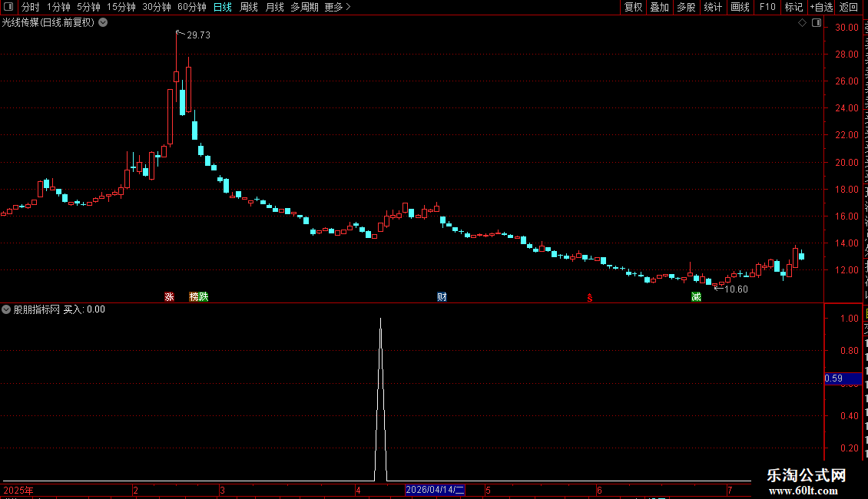Open the 画线 drawing tools
This screenshot has width=868, height=499.
[x=740, y=7]
